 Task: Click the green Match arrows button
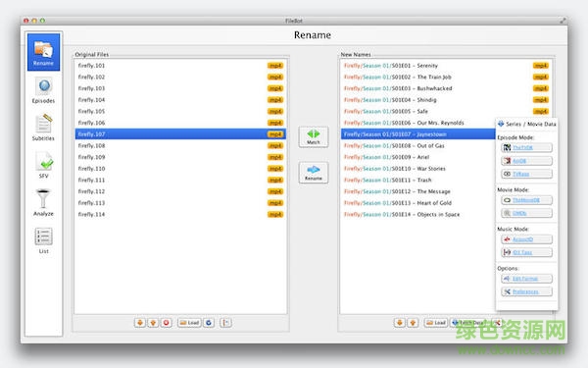click(x=314, y=136)
